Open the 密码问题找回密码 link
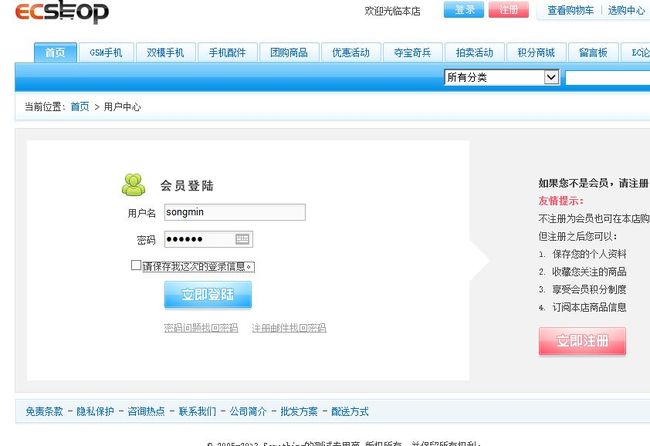Screen dimensions: 650x446 [x=201, y=328]
